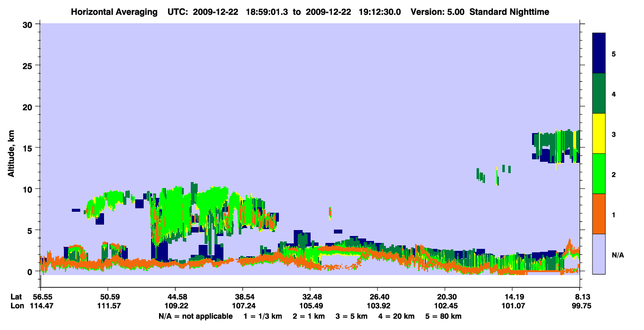Click the bright green color bar segment labeled 2
Image resolution: width=644 pixels, height=330 pixels.
pos(599,174)
